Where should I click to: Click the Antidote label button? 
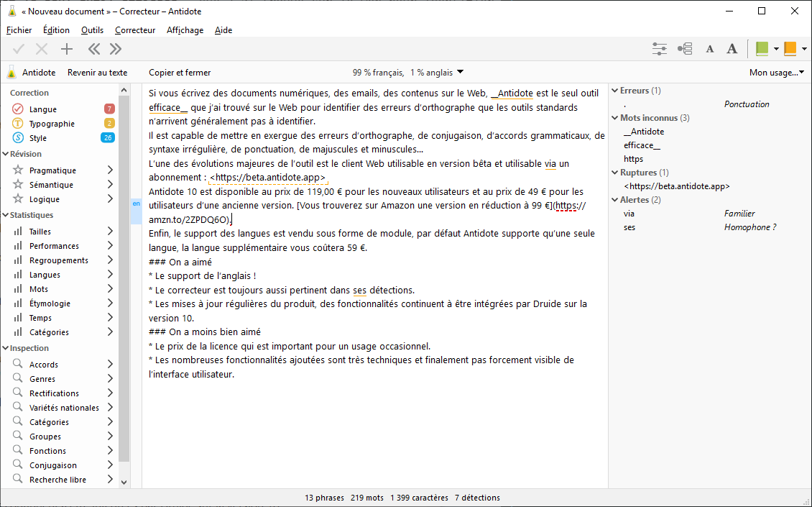click(x=39, y=73)
